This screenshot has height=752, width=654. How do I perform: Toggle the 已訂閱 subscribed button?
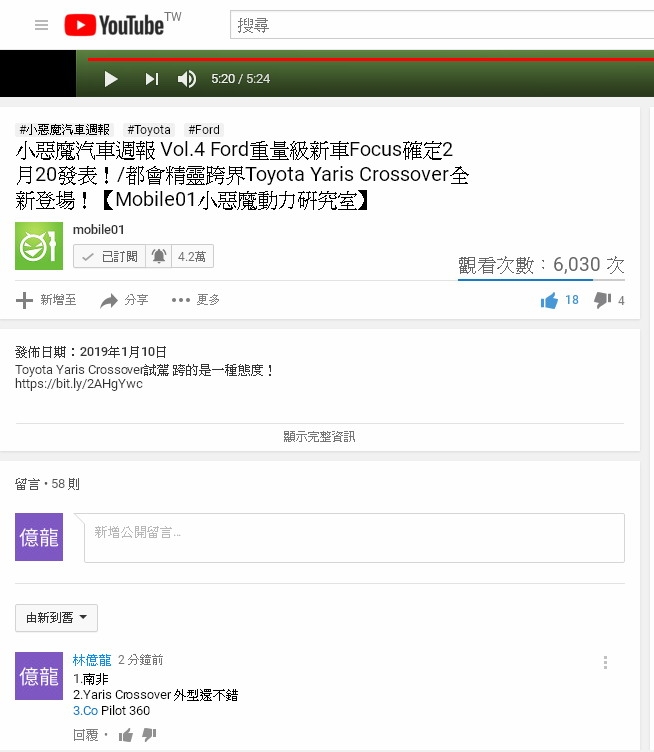(109, 257)
